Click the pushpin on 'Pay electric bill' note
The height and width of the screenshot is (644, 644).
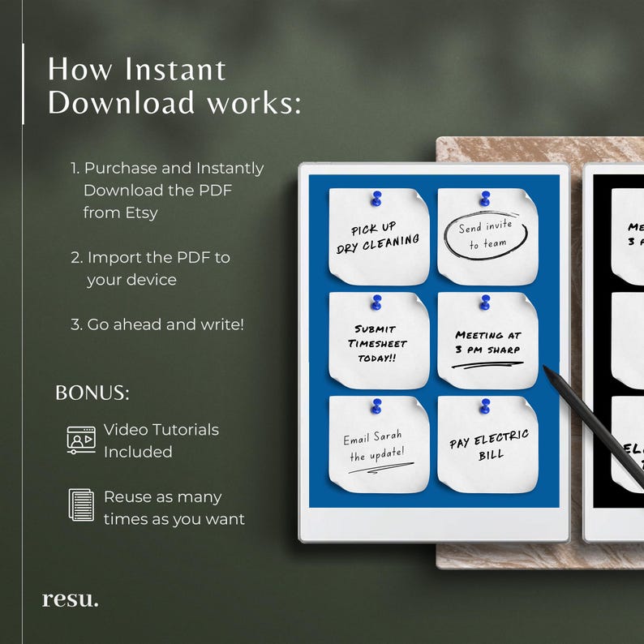point(485,406)
